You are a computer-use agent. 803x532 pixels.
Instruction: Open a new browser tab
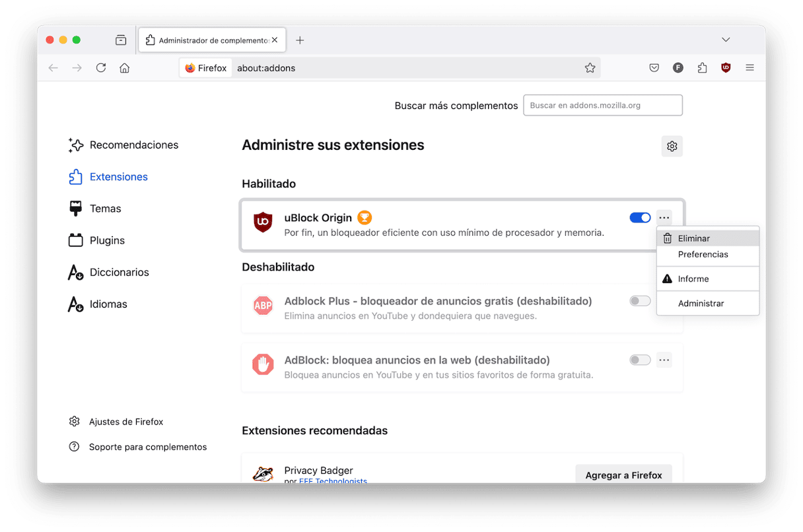[300, 40]
